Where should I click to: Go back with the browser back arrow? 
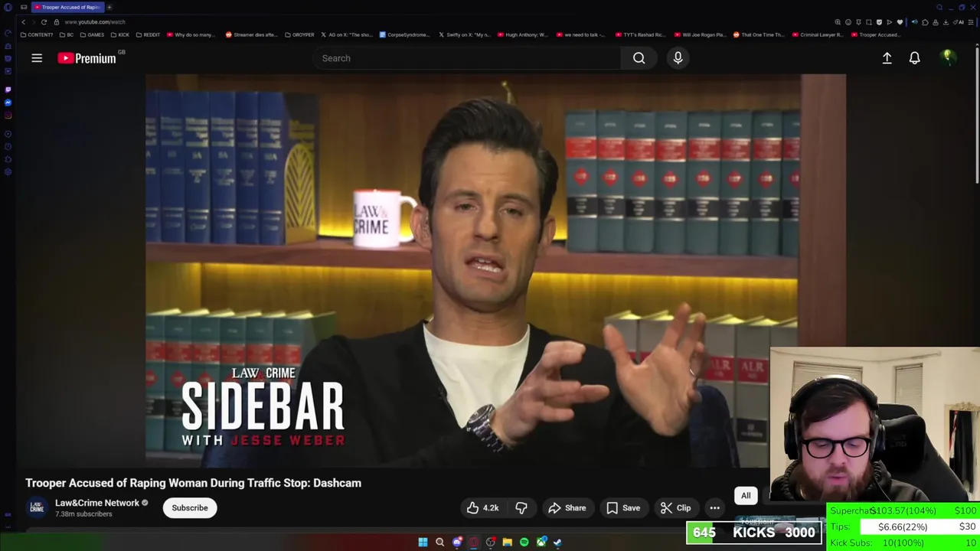tap(23, 22)
